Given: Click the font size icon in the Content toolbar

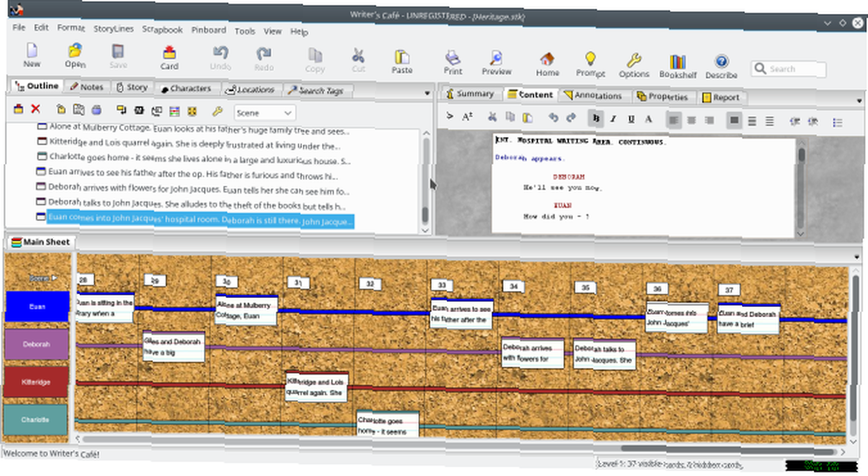Looking at the screenshot, I should [467, 116].
